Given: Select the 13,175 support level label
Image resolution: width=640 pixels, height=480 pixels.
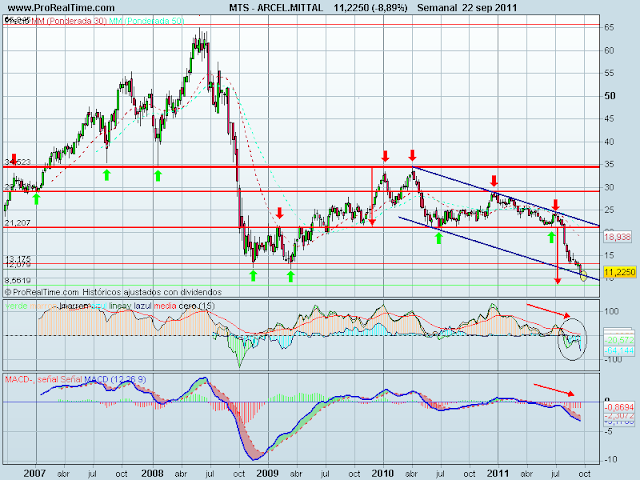Looking at the screenshot, I should [x=18, y=259].
